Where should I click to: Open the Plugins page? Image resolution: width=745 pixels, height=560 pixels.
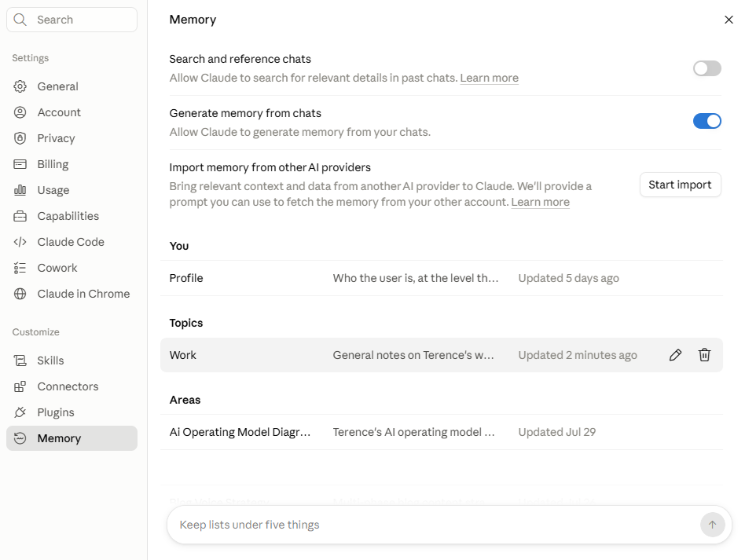[72, 412]
